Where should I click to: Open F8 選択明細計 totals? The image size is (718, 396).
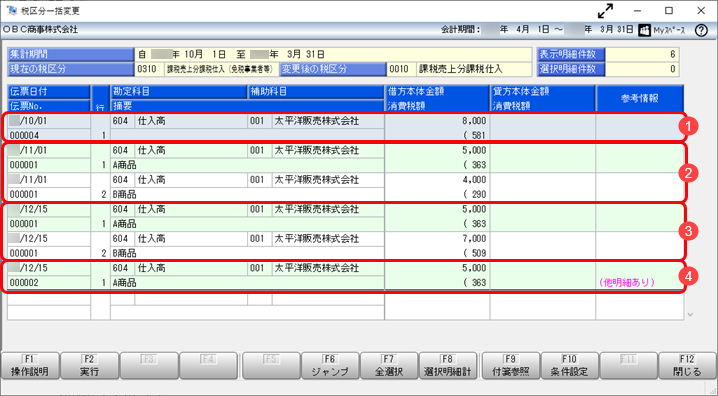(448, 366)
